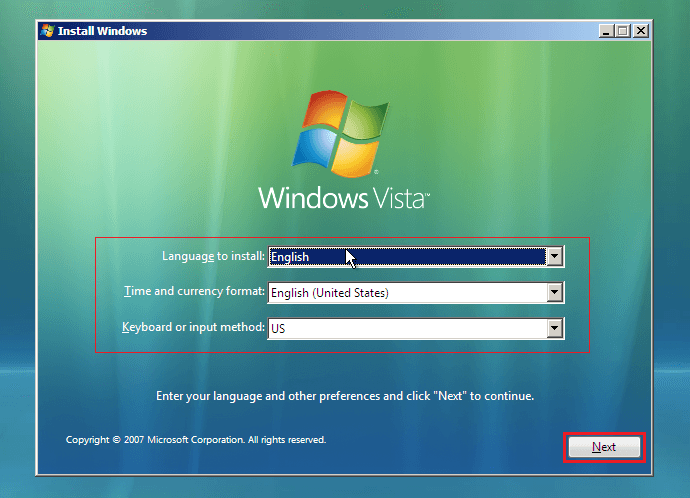Select the English (United States) format field
The height and width of the screenshot is (498, 690).
416,293
